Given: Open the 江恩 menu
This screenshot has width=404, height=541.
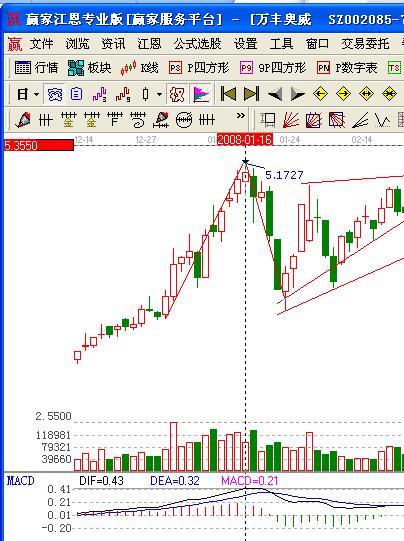Looking at the screenshot, I should tap(149, 44).
